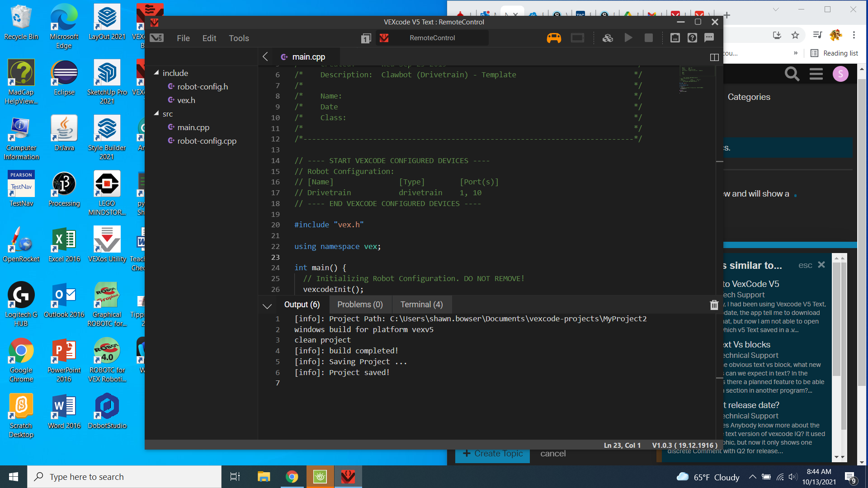868x488 pixels.
Task: Open Task View on taskbar
Action: click(235, 477)
